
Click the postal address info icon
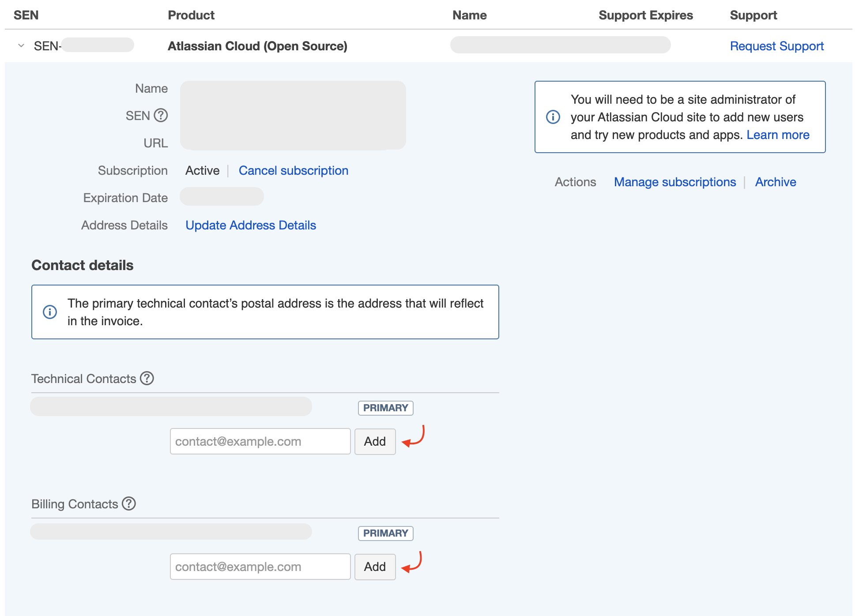pyautogui.click(x=50, y=312)
